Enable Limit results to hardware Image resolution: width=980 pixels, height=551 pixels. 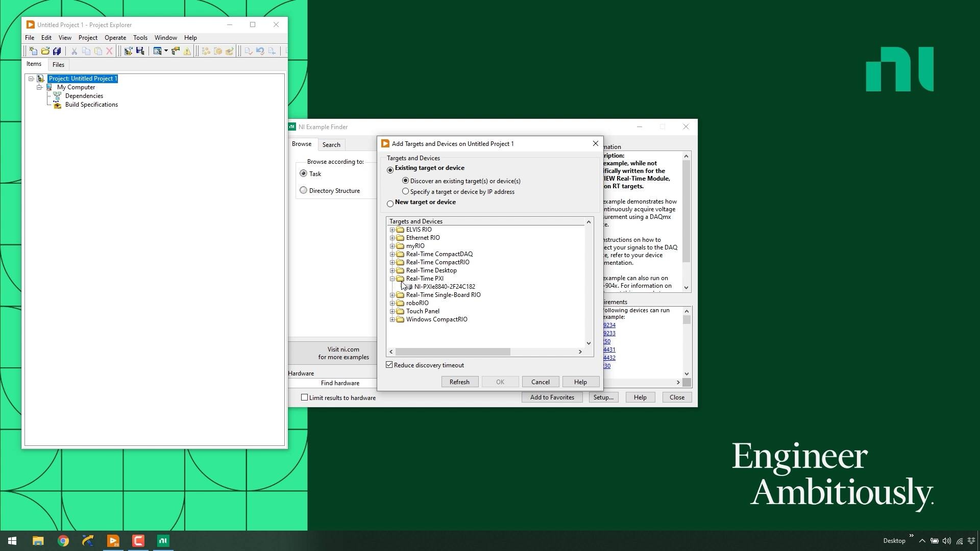[305, 397]
